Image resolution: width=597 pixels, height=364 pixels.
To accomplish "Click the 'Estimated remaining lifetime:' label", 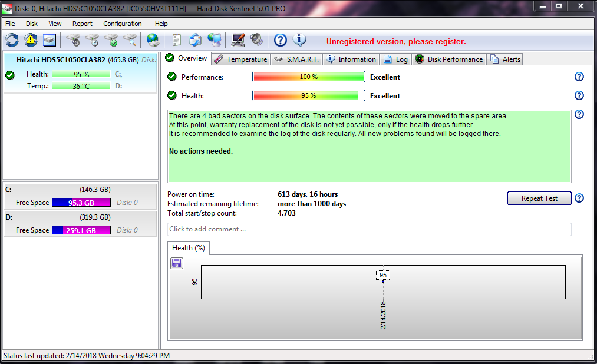I will click(x=213, y=204).
